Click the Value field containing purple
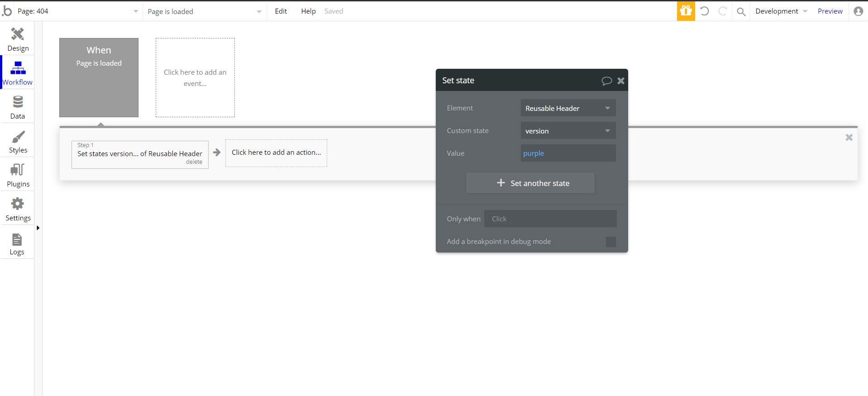 point(568,153)
